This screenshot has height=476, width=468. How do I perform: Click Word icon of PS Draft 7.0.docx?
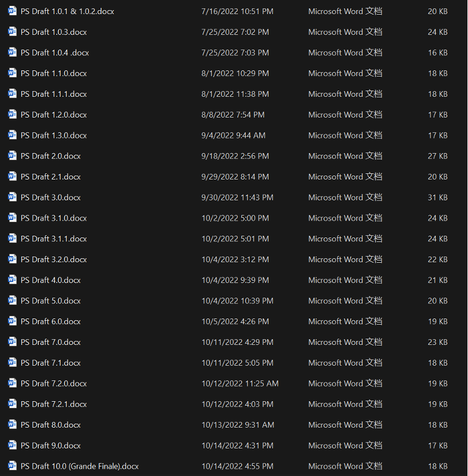tap(12, 342)
